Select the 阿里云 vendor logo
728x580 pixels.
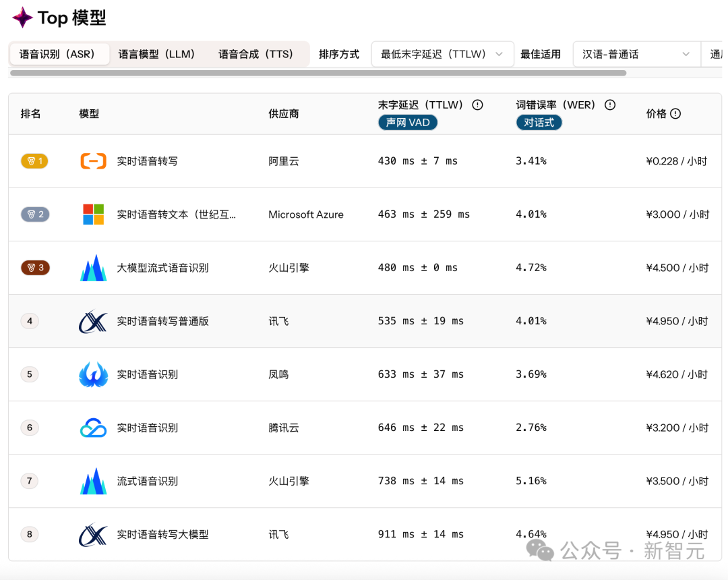pyautogui.click(x=93, y=161)
